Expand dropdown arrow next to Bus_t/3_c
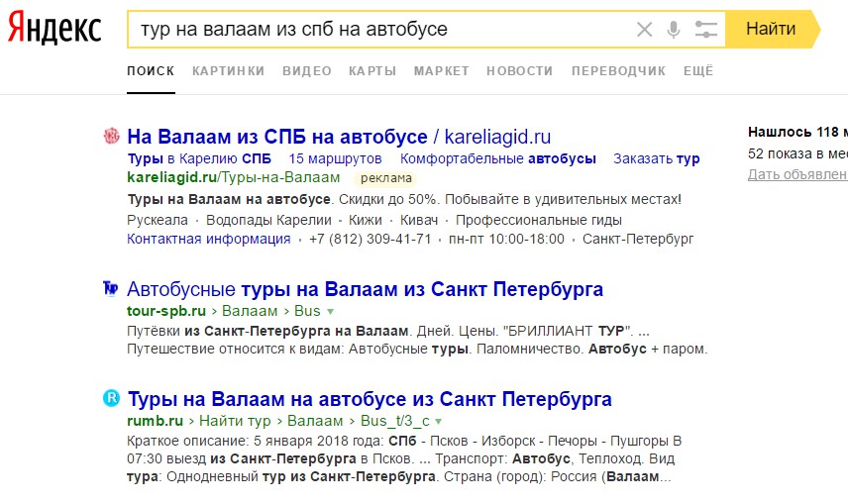 click(x=439, y=422)
